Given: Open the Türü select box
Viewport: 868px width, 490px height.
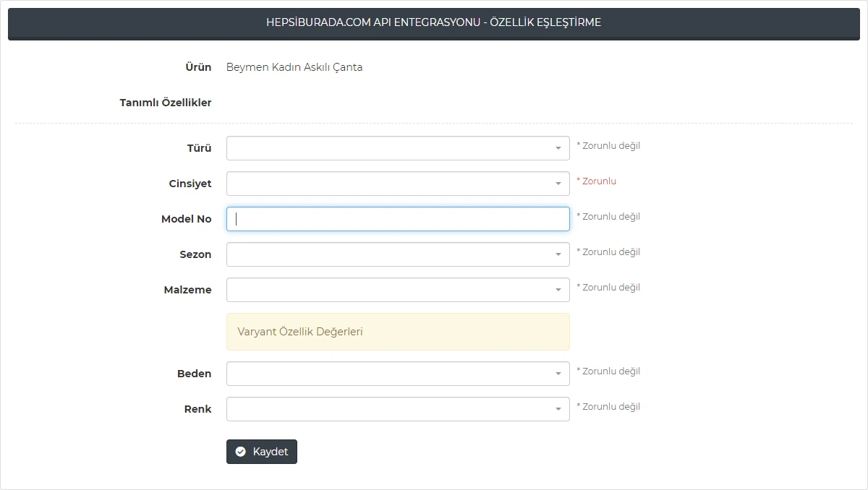Looking at the screenshot, I should (x=391, y=148).
